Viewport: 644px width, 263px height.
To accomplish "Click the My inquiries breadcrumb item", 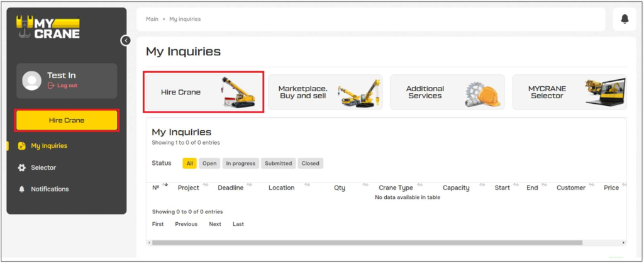I will [x=185, y=19].
